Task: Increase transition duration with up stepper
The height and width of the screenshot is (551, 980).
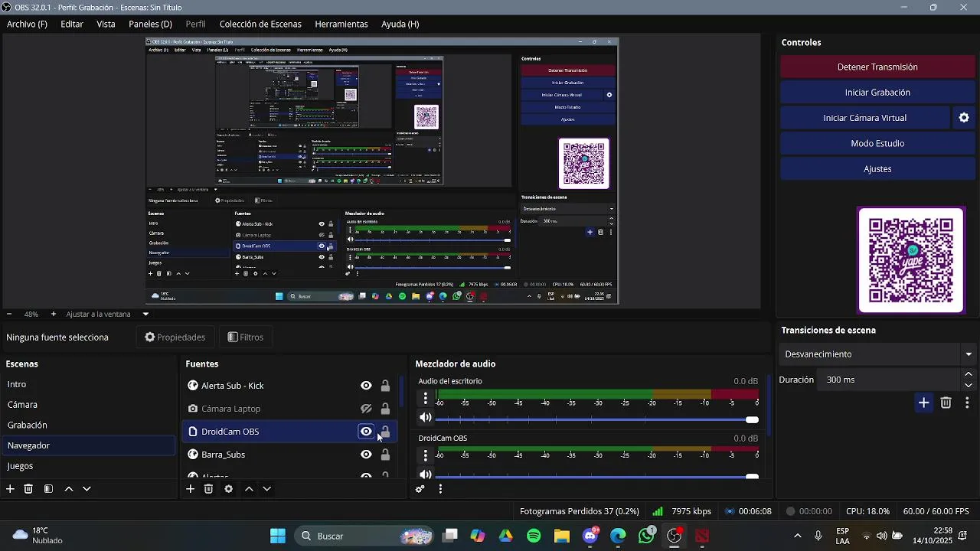Action: click(969, 374)
